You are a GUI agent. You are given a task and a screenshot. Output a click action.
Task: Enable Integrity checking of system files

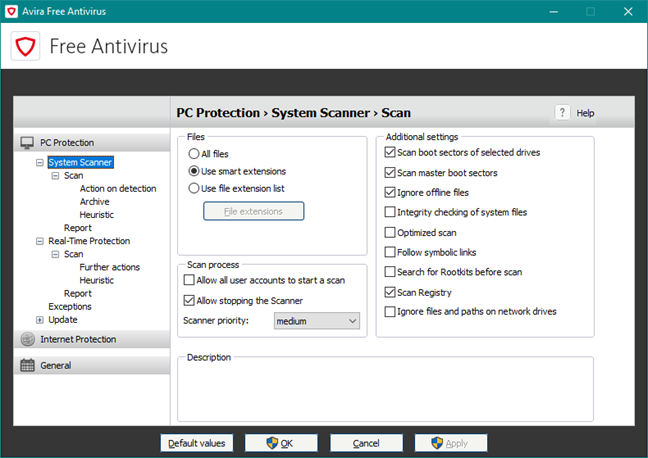pos(390,212)
